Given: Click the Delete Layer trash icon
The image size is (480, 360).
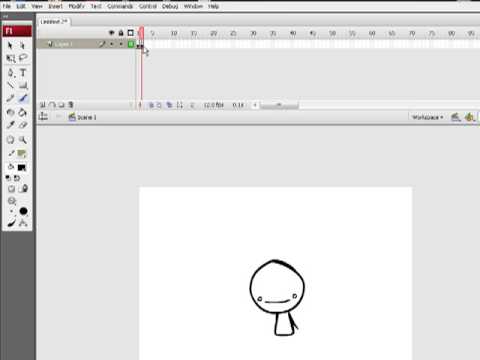Looking at the screenshot, I should (x=71, y=105).
